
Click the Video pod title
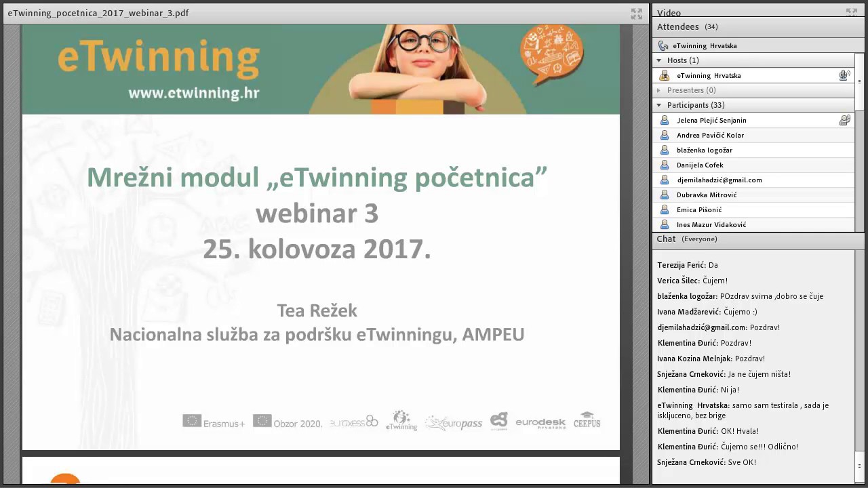coord(669,13)
